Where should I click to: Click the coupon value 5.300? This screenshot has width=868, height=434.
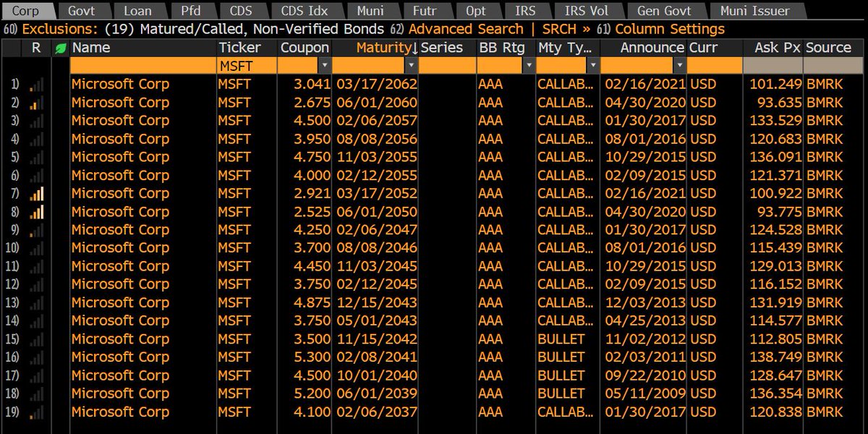312,357
